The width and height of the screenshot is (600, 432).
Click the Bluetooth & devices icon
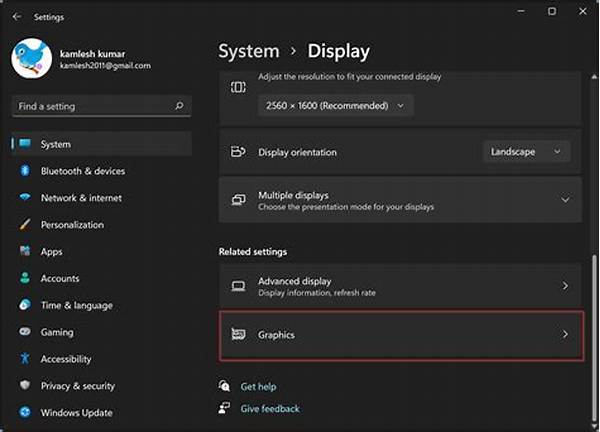click(25, 171)
